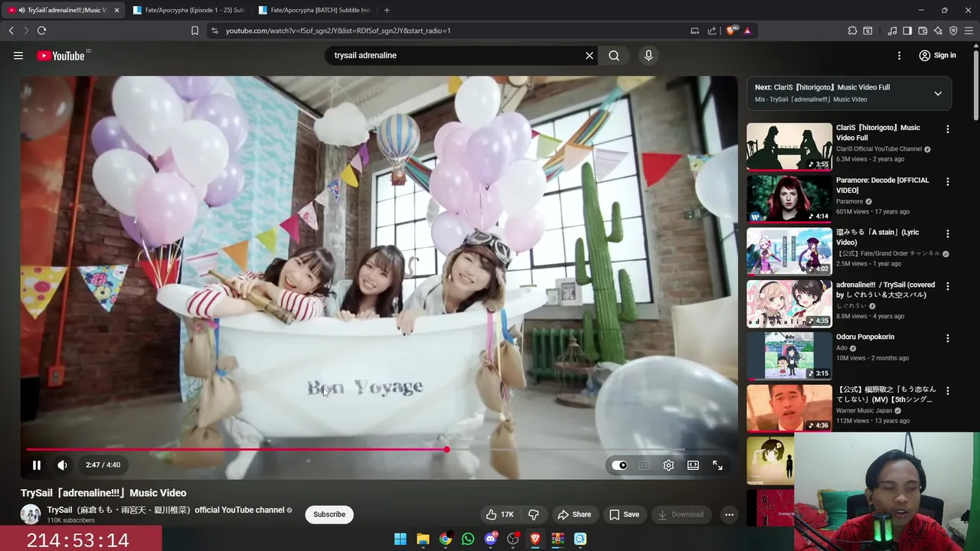Image resolution: width=980 pixels, height=551 pixels.
Task: Open Leo AI sparkle icon
Action: click(x=938, y=31)
